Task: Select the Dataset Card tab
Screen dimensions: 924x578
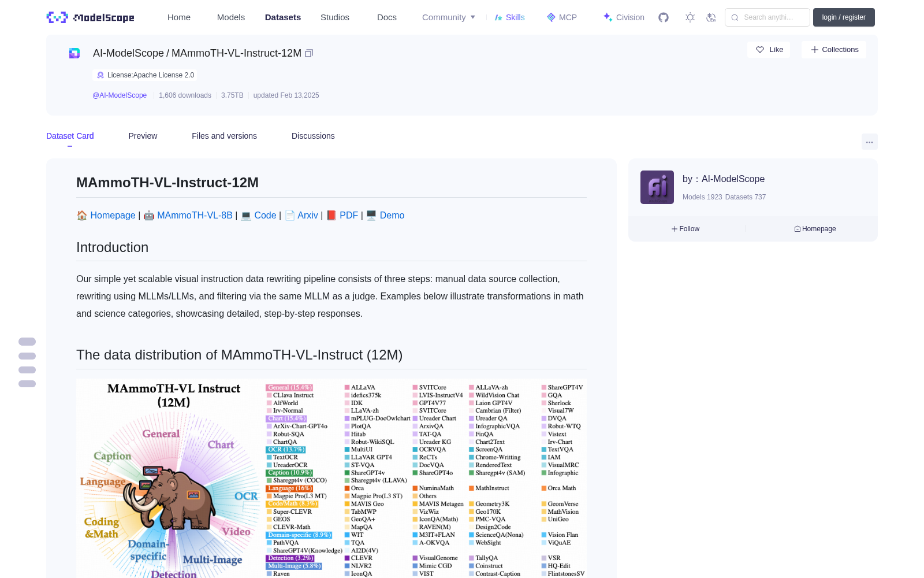Action: coord(70,136)
